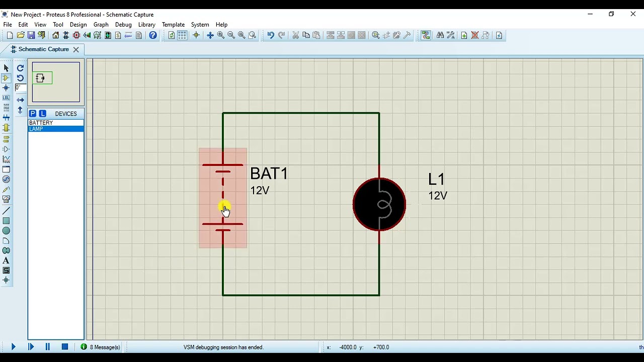
Task: Click the zoom to area icon
Action: [x=253, y=35]
